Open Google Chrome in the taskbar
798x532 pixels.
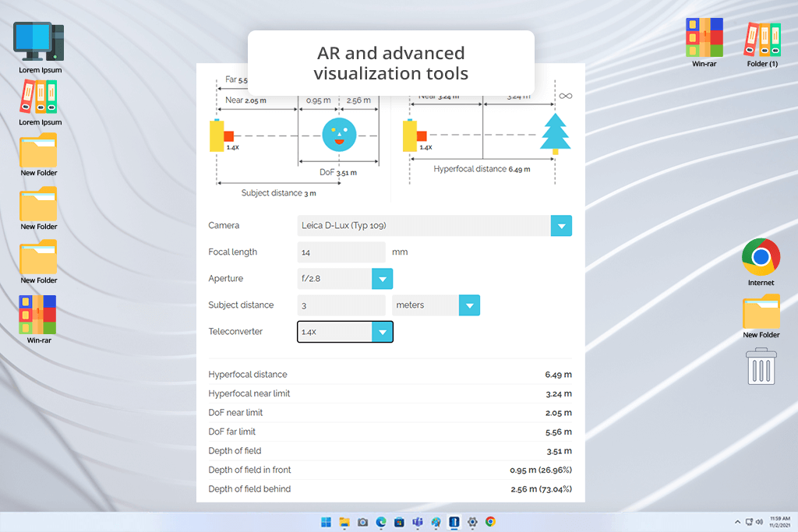pos(491,522)
